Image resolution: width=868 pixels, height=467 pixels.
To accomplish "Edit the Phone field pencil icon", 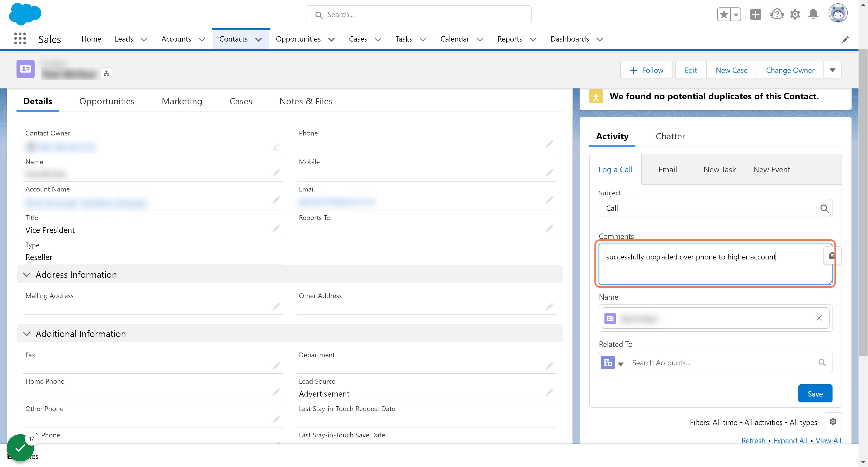I will pyautogui.click(x=550, y=144).
